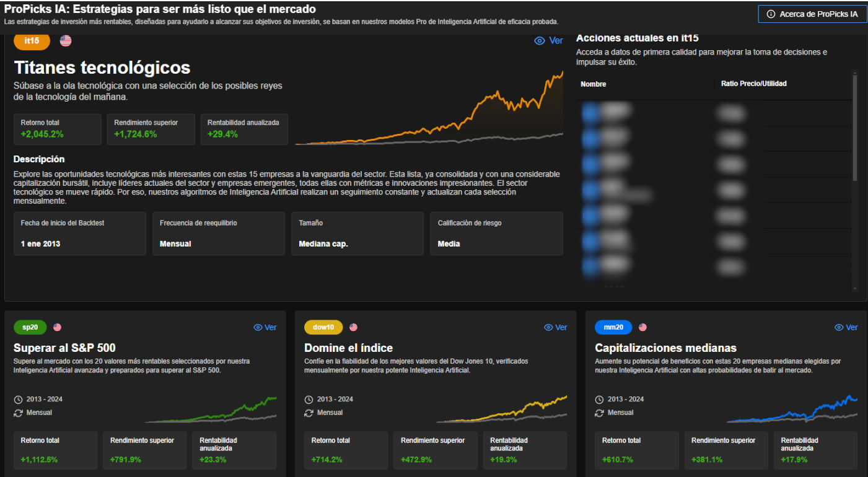
Task: Click the Titanes tecnológicos performance chart
Action: pyautogui.click(x=429, y=108)
